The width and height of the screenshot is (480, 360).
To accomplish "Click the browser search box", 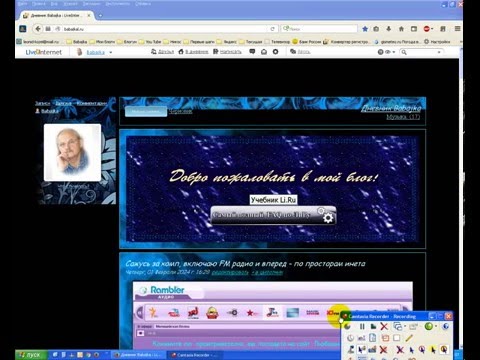I will 319,29.
